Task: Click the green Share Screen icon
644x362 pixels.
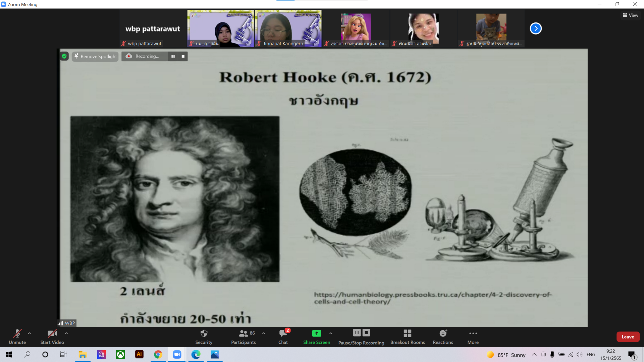Action: [316, 333]
